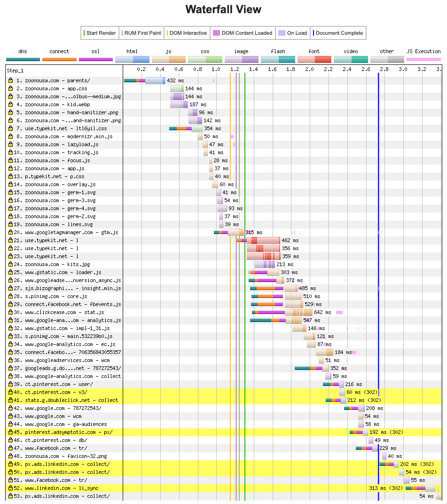Select the DOM Interactive legend entry
This screenshot has height=504, width=447.
click(x=187, y=33)
